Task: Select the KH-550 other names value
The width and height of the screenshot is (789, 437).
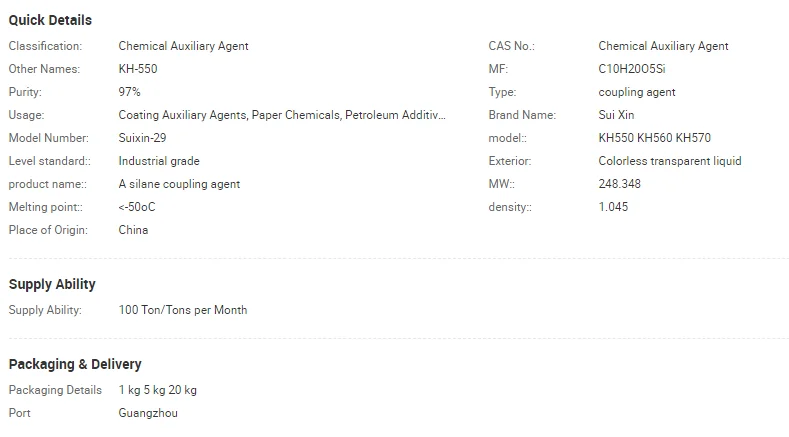Action: 138,69
